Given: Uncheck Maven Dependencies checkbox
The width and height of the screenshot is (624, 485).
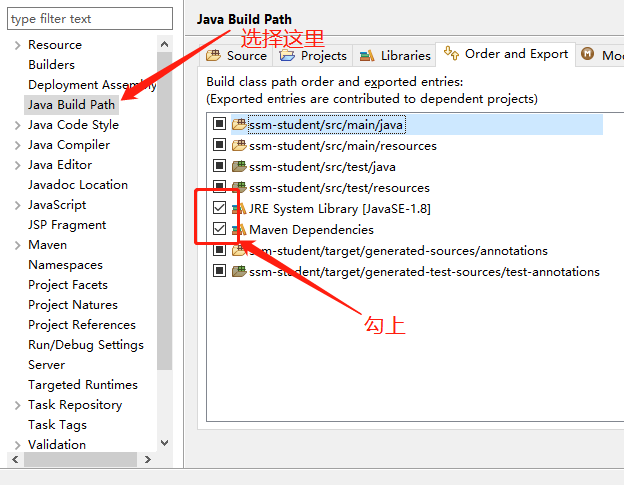Looking at the screenshot, I should [219, 229].
